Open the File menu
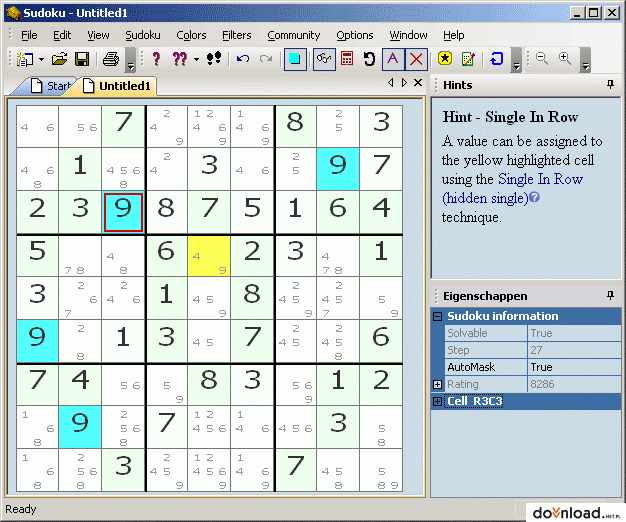The height and width of the screenshot is (522, 626). click(x=29, y=35)
